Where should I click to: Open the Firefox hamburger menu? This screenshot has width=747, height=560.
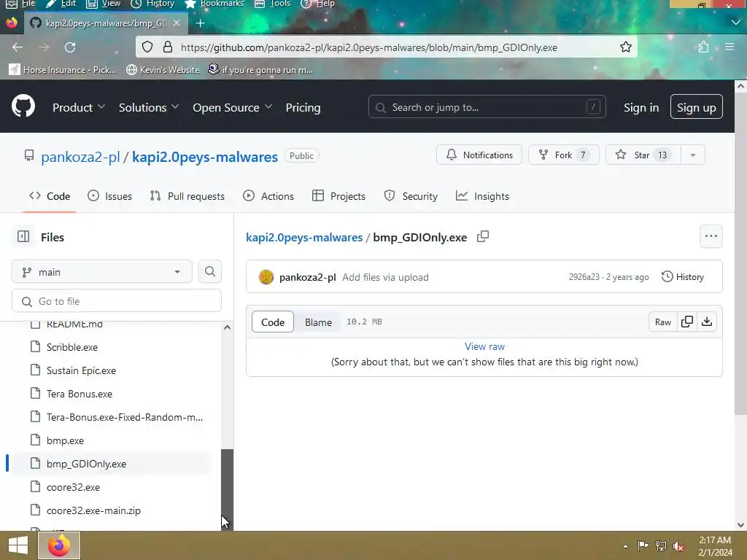[729, 47]
